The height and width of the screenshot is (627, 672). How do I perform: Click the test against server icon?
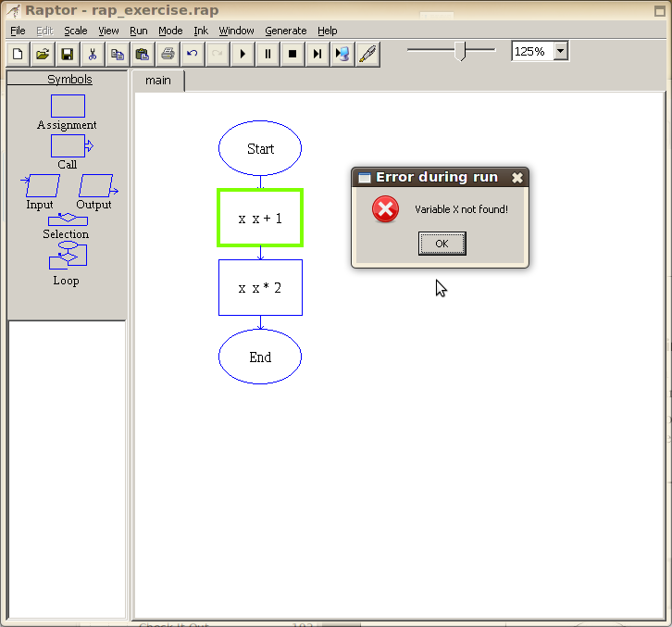tap(342, 54)
